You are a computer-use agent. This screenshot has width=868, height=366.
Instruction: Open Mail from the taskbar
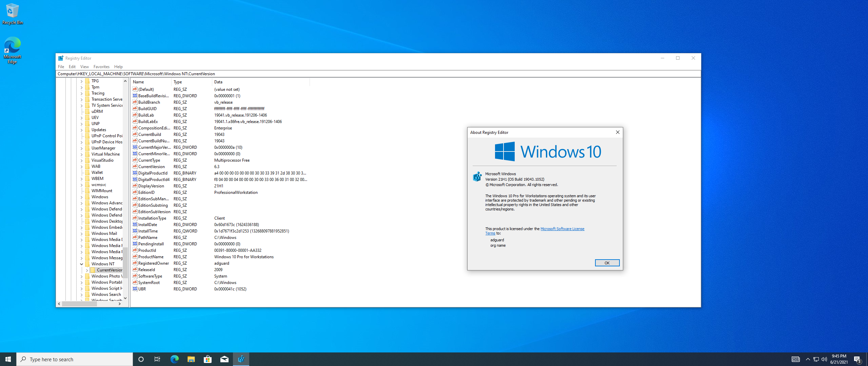(x=224, y=359)
